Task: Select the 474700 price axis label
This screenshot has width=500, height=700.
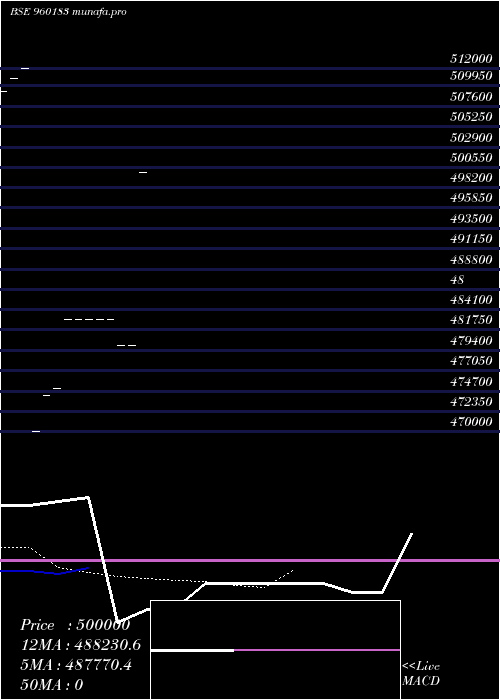Action: tap(471, 382)
